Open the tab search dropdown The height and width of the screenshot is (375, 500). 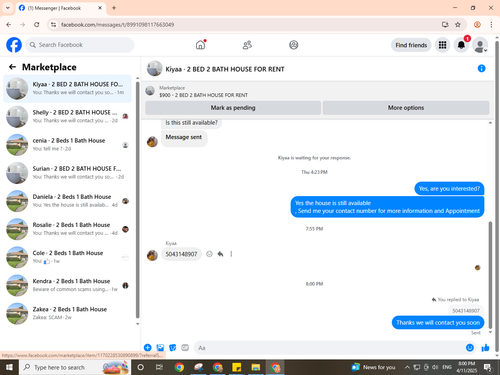[8, 8]
